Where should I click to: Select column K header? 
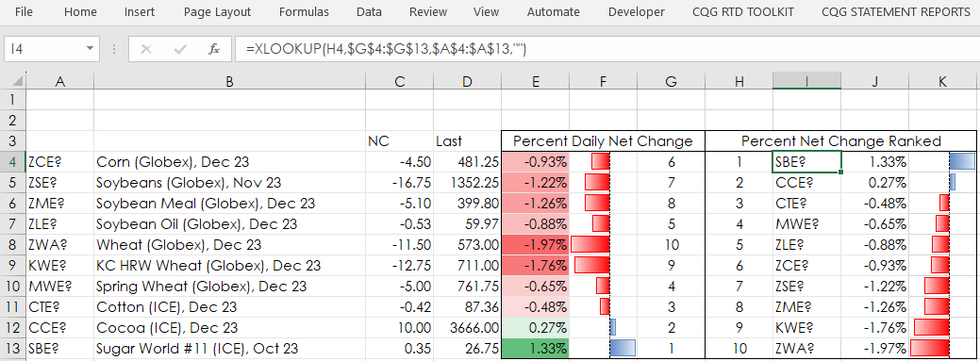942,80
